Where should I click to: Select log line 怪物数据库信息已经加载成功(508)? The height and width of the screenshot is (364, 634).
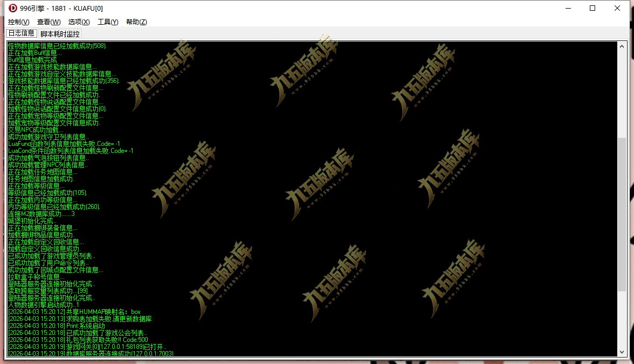coord(57,46)
